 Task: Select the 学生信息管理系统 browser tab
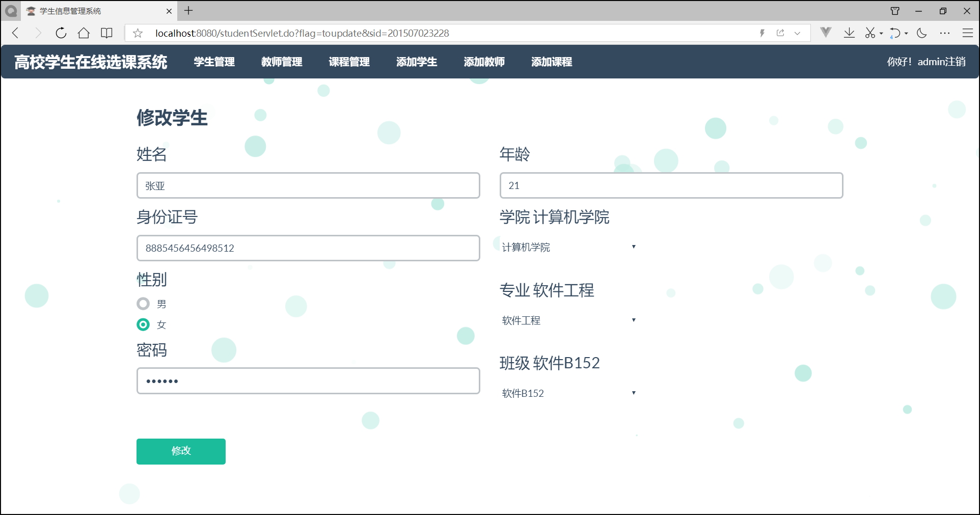point(99,11)
